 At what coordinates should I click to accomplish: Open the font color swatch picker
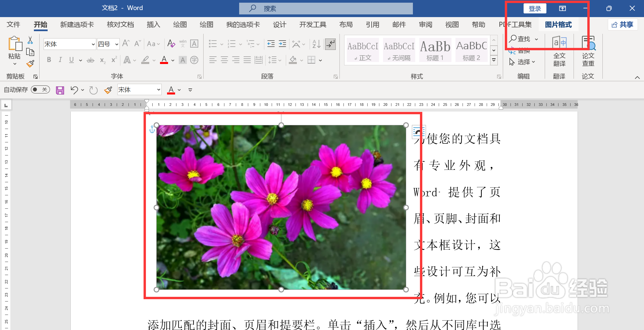(173, 60)
